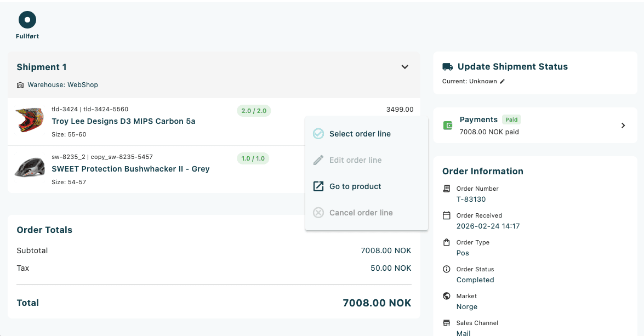
Task: Click the price 3499.00 of first line
Action: (400, 110)
